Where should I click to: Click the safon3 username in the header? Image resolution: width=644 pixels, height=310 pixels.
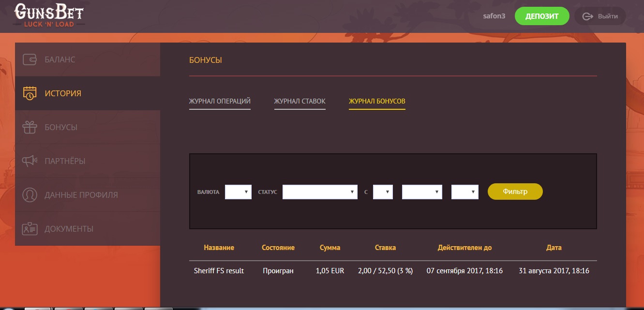coord(494,16)
